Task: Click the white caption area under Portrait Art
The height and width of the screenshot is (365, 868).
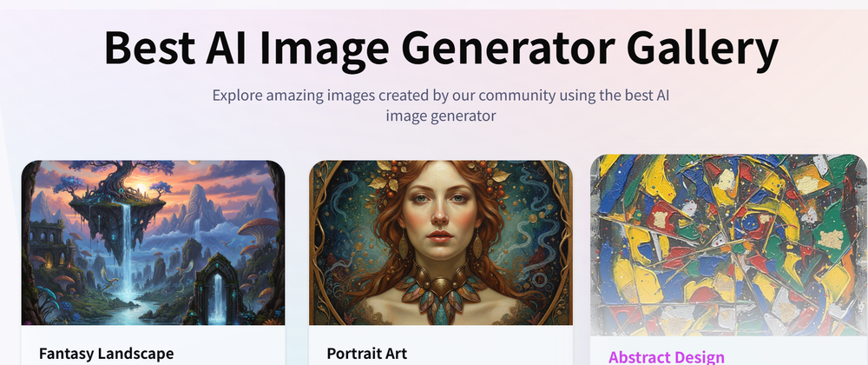Action: (441, 345)
